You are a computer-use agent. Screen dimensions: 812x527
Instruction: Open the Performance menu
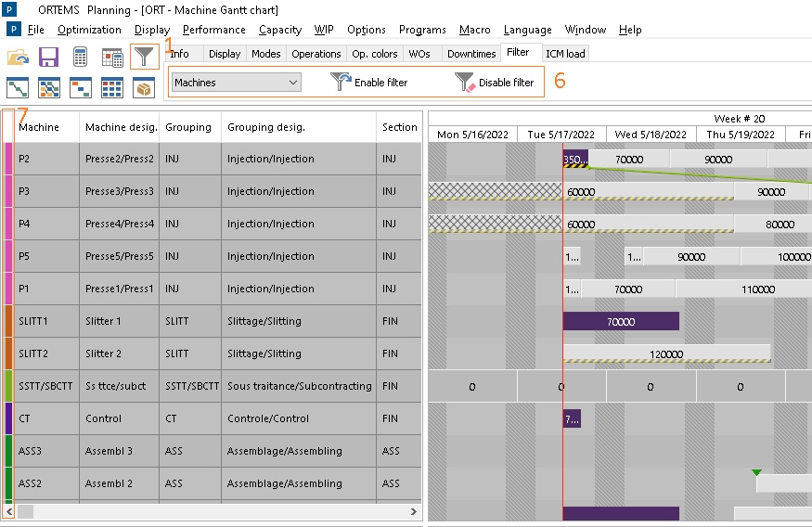[213, 30]
